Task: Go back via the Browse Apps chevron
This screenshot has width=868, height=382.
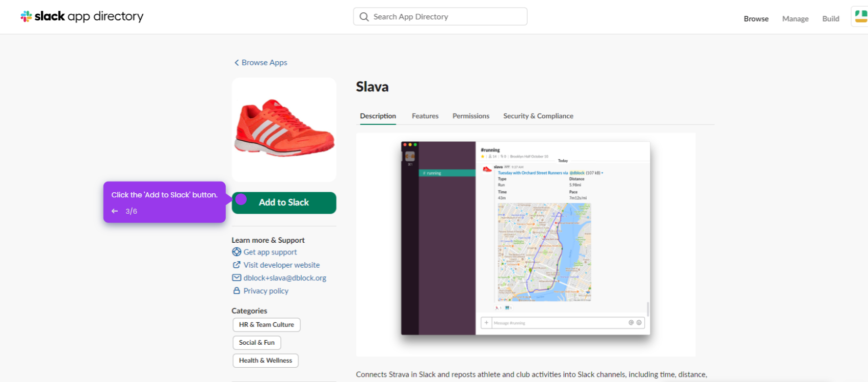Action: [x=236, y=63]
